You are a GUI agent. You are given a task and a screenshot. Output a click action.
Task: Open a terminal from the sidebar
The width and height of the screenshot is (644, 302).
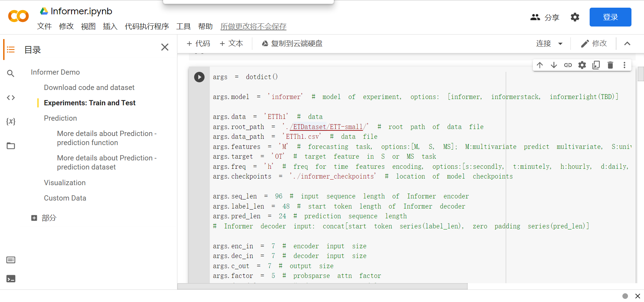point(10,279)
